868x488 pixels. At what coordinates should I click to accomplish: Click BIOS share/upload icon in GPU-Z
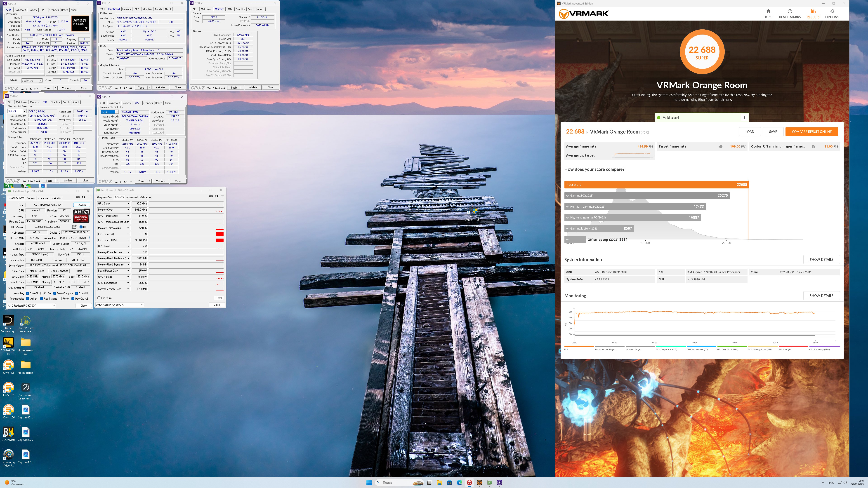[x=74, y=227]
